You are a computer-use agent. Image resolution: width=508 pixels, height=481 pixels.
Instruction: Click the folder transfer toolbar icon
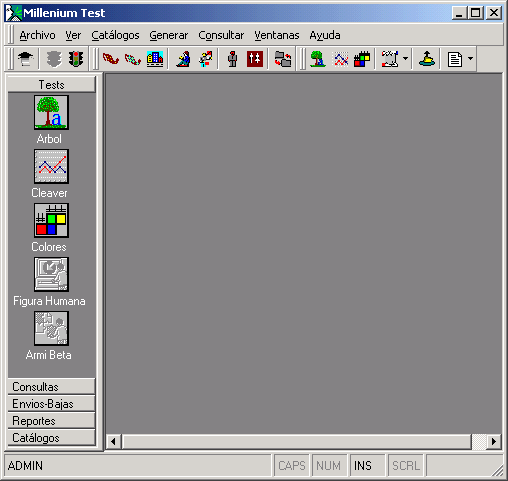(283, 59)
